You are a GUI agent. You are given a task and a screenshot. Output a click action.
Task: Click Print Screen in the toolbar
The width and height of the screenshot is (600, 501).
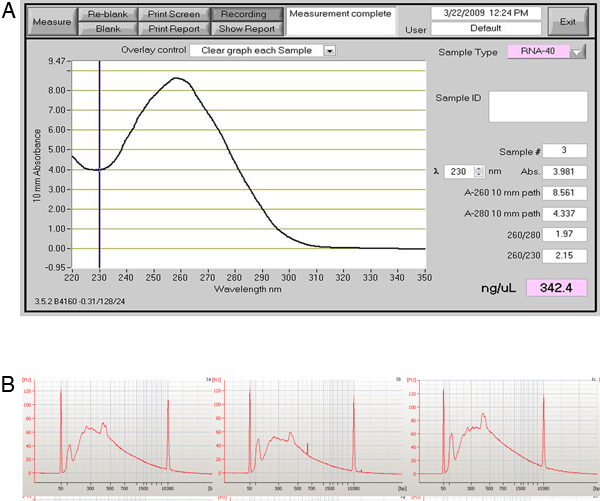coord(176,15)
